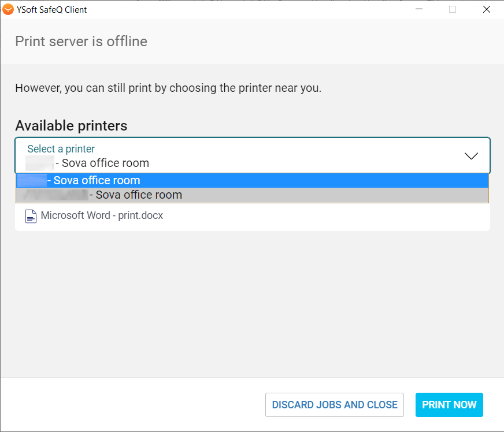Click DISCARD JOBS AND CLOSE button
504x432 pixels.
[x=335, y=405]
